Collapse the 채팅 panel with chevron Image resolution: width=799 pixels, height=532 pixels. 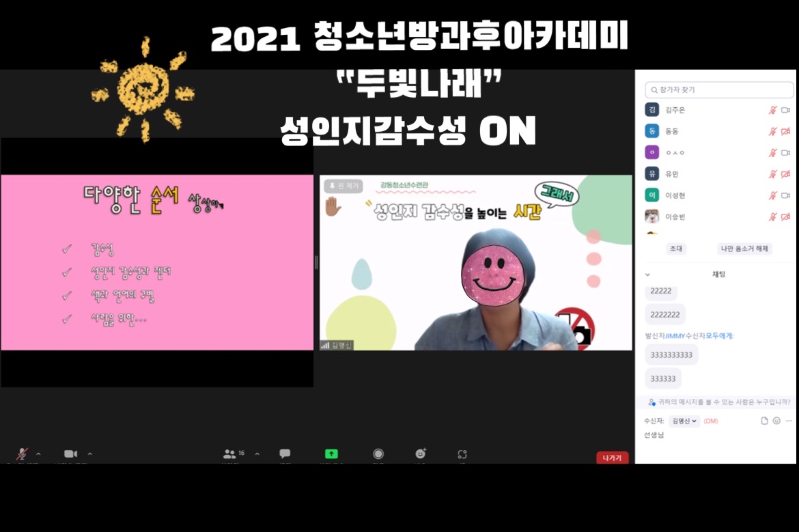[x=648, y=275]
